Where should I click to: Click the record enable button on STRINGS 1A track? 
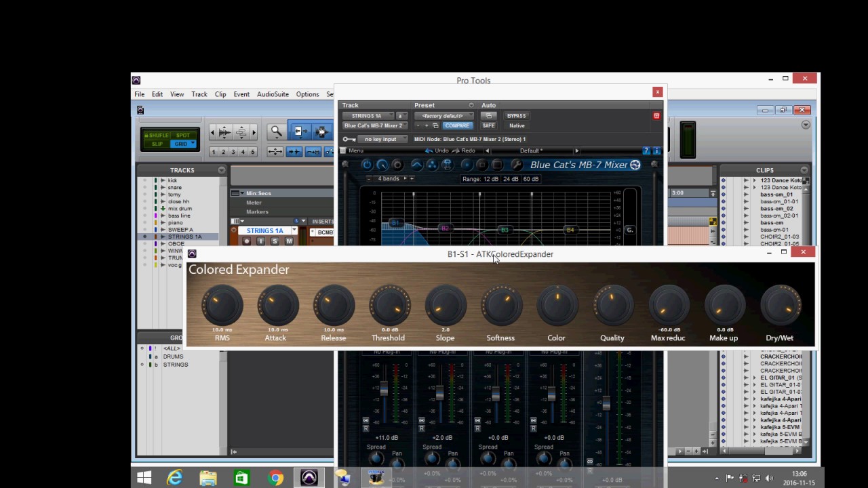247,241
